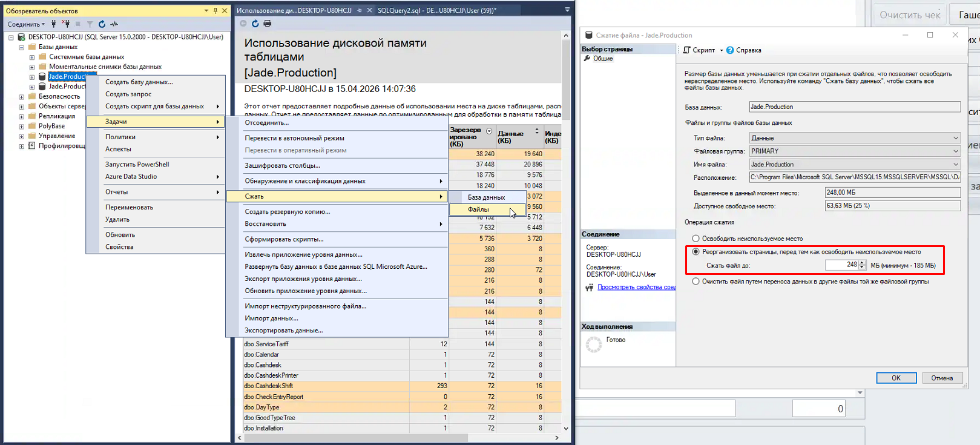Expand the 'Системные базы данных' tree node
The image size is (980, 445).
[x=32, y=57]
